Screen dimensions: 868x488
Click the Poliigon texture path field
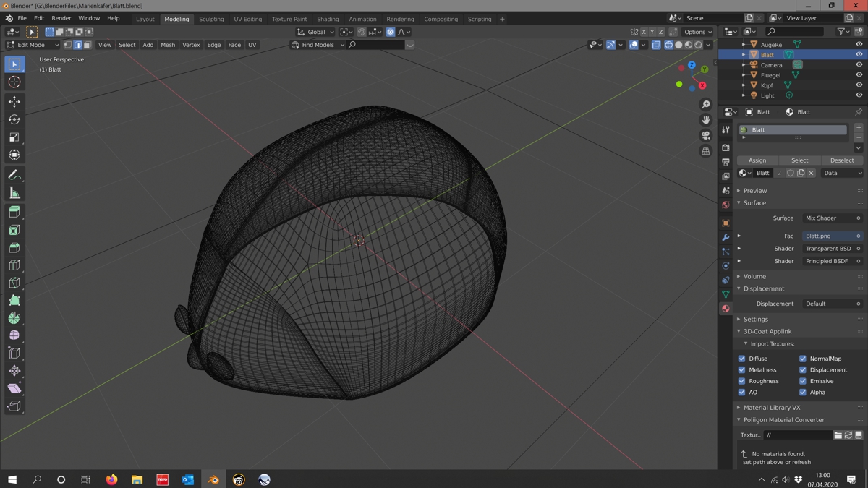(798, 435)
